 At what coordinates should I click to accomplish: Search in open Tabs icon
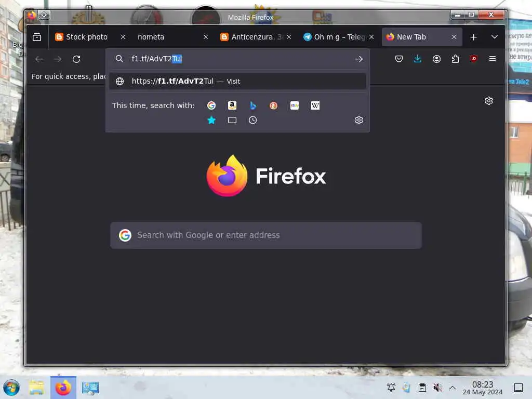[x=232, y=120]
